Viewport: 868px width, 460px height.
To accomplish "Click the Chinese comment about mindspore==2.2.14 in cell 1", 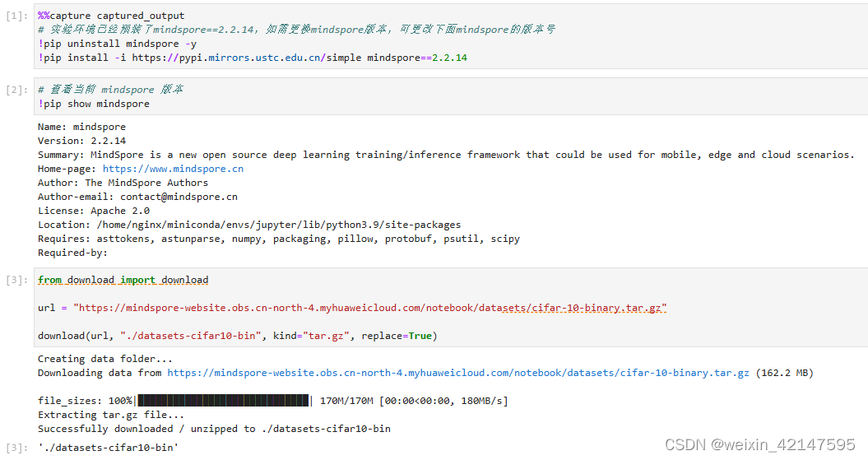I will (297, 30).
